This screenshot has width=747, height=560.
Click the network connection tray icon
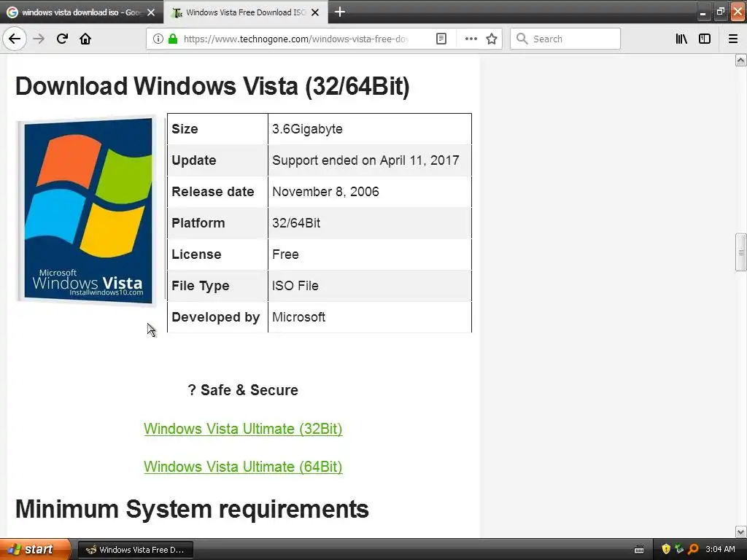pyautogui.click(x=679, y=549)
